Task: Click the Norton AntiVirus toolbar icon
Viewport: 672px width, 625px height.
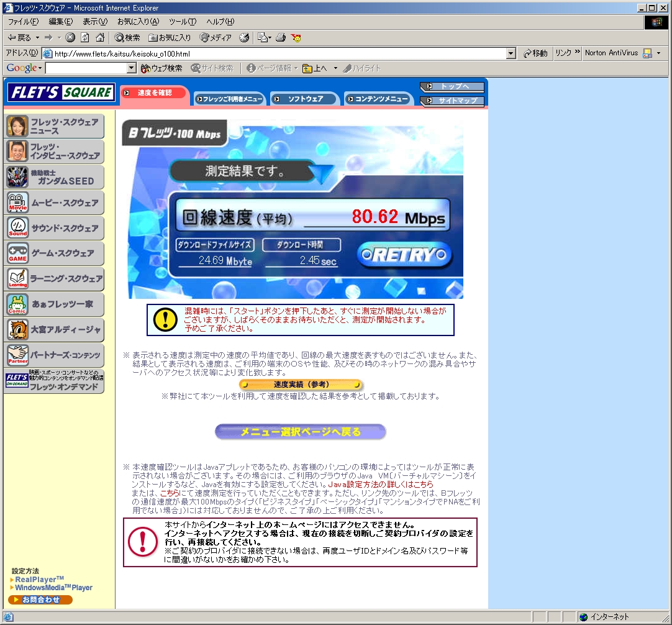Action: tap(648, 53)
